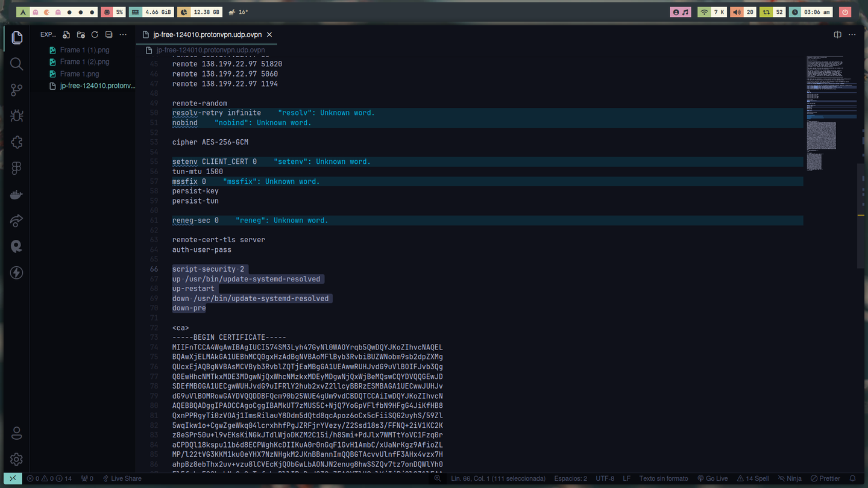Open Frame 1 (2).png in the Explorer
The height and width of the screenshot is (488, 868).
[84, 61]
